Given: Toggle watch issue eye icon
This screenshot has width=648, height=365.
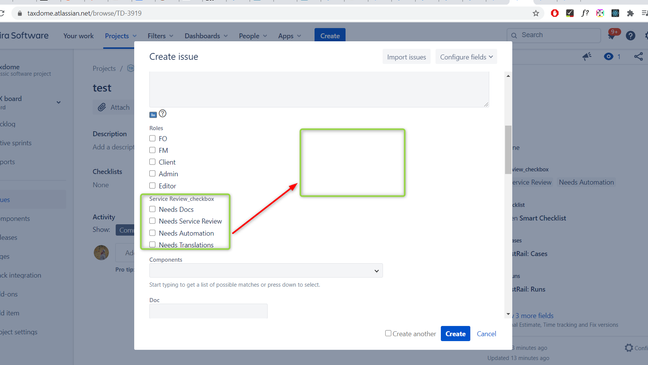Looking at the screenshot, I should pos(608,57).
